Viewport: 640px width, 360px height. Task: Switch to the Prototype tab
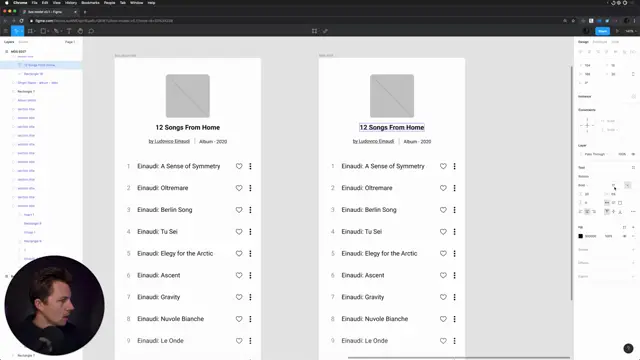pyautogui.click(x=600, y=42)
